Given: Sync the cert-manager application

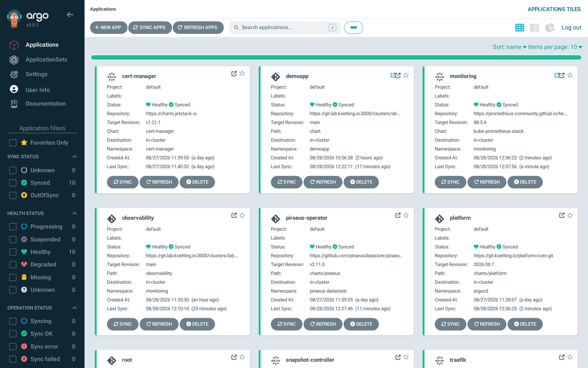Looking at the screenshot, I should (x=123, y=182).
